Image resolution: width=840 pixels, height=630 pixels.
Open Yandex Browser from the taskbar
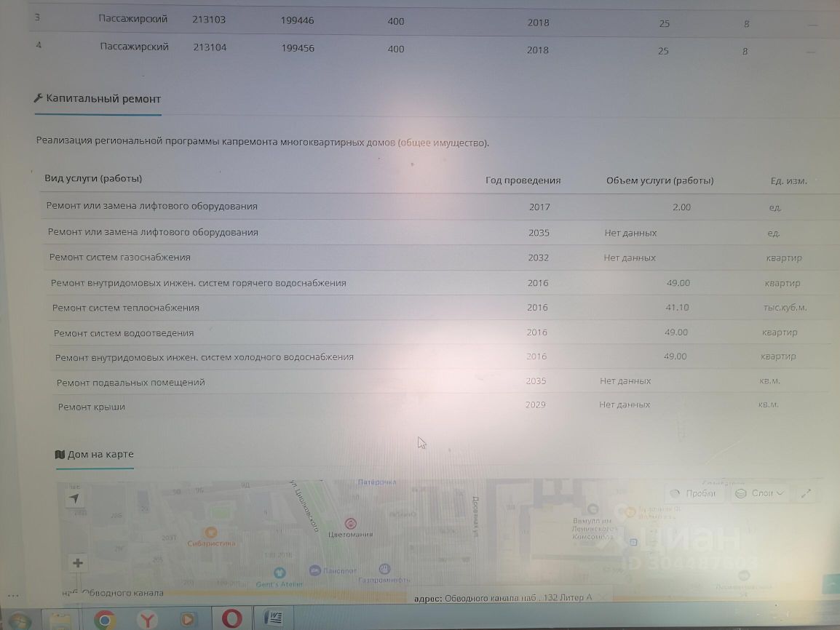(x=147, y=620)
